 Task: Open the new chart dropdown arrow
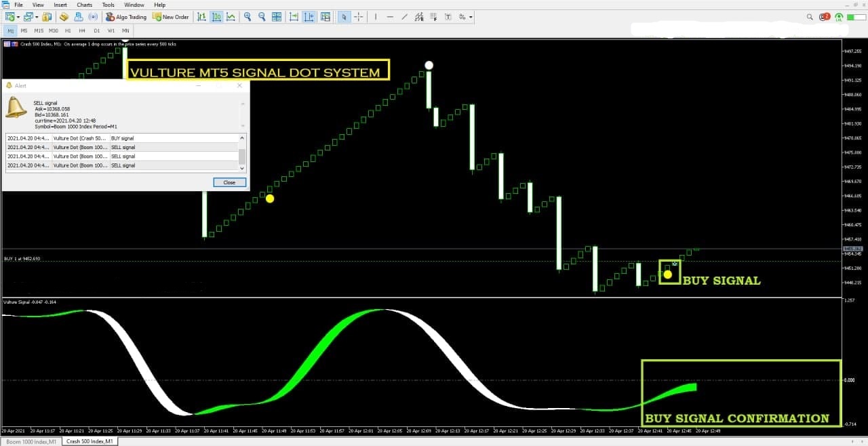[18, 16]
